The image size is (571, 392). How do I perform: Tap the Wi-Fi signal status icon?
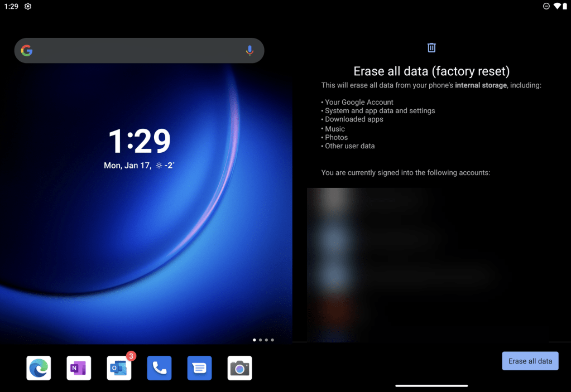click(x=557, y=6)
